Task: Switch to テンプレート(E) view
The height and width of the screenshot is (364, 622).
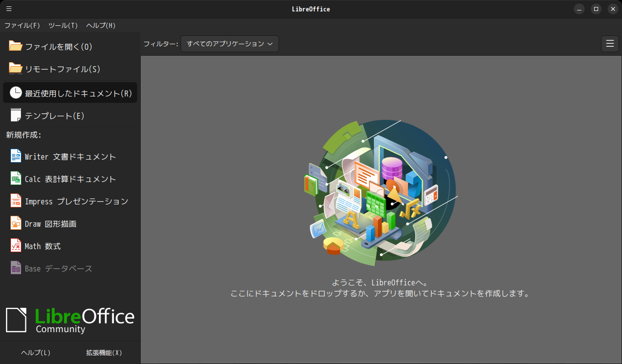Action: [x=70, y=116]
